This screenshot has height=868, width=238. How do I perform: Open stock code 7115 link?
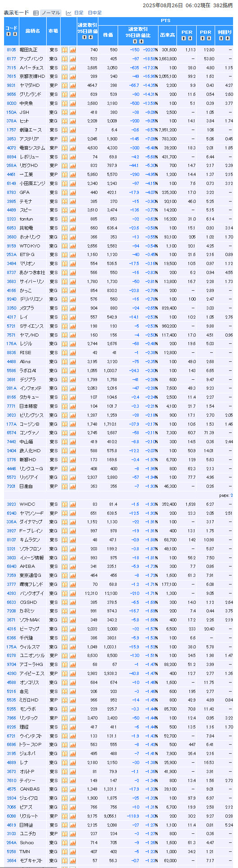pyautogui.click(x=11, y=68)
